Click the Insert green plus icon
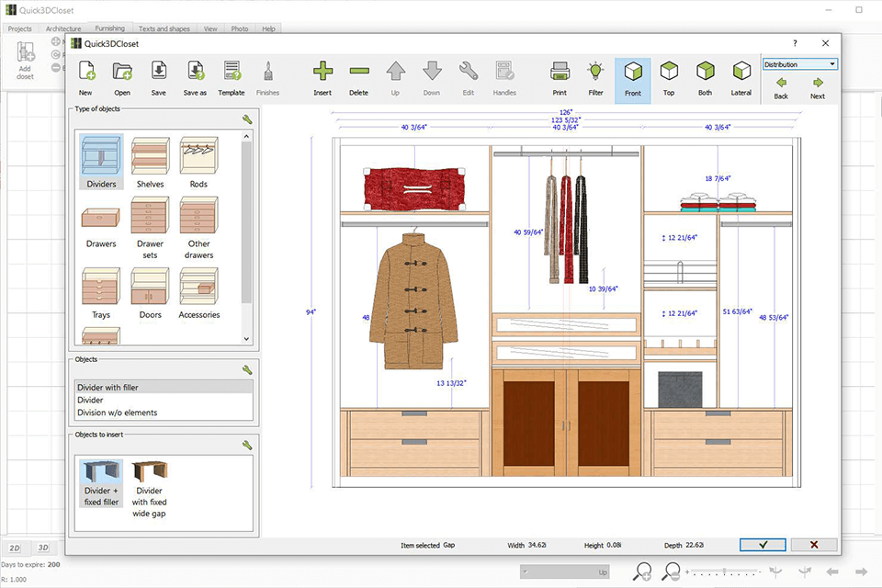This screenshot has height=588, width=882. (x=322, y=73)
